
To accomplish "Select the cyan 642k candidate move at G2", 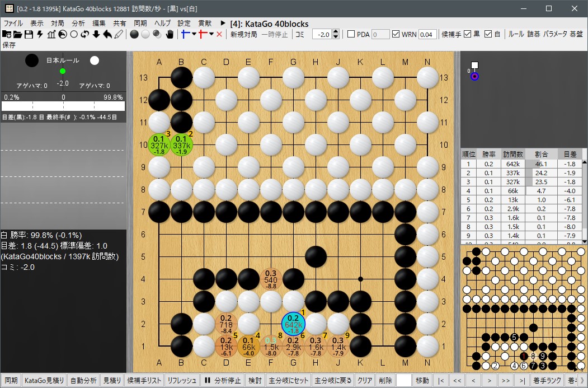I will click(293, 324).
